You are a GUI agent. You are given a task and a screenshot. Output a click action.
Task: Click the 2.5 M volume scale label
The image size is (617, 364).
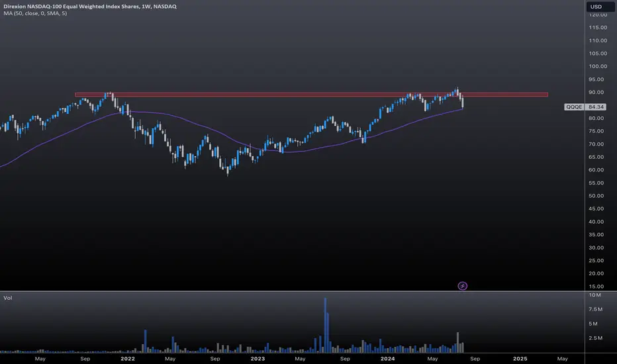click(x=596, y=338)
